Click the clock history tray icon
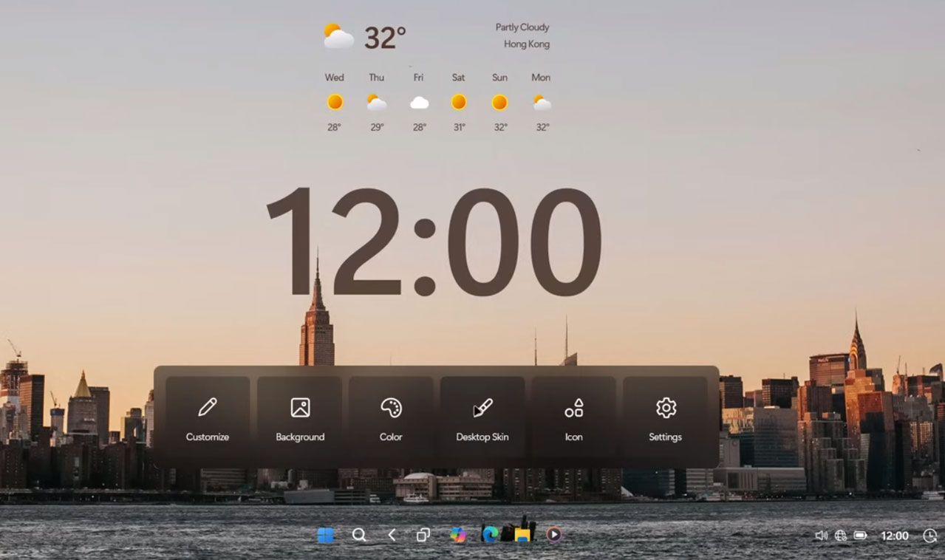Screen dimensions: 945x560 (928, 536)
